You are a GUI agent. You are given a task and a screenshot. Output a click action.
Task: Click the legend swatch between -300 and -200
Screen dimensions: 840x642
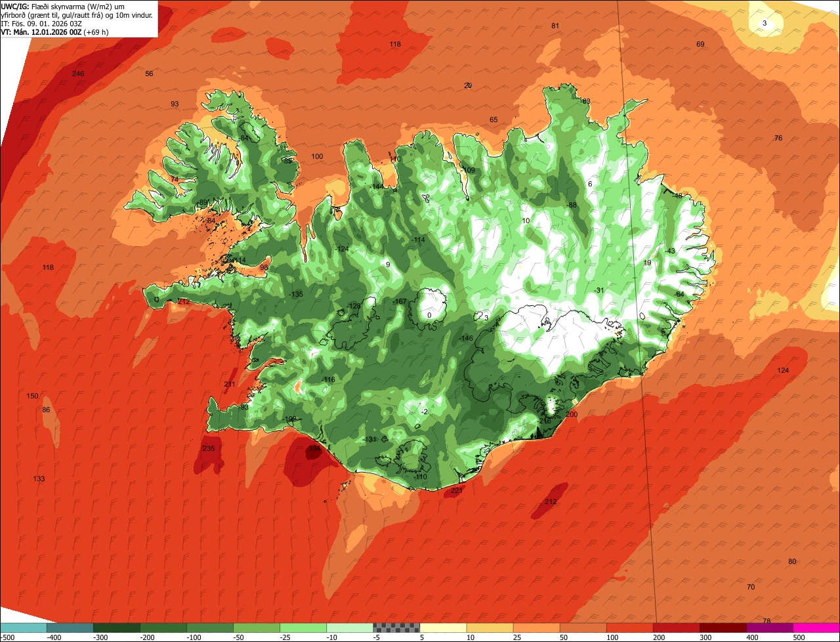tap(117, 628)
